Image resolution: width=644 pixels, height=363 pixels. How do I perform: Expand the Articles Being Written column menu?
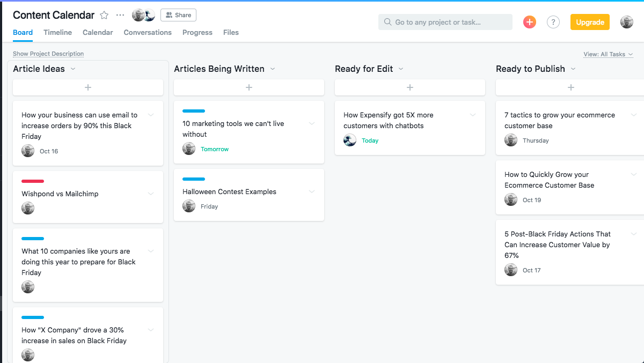point(273,69)
